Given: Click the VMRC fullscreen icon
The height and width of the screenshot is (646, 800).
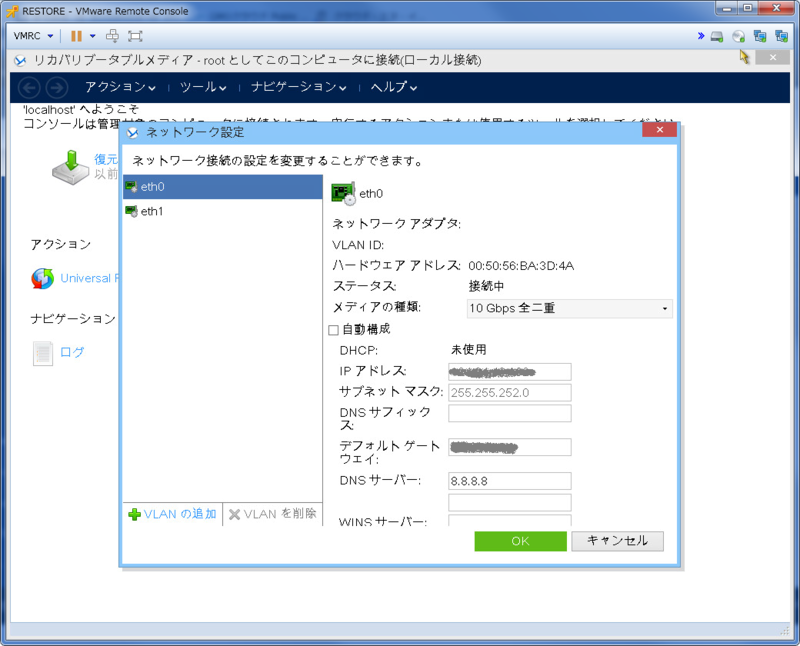Looking at the screenshot, I should tap(135, 36).
